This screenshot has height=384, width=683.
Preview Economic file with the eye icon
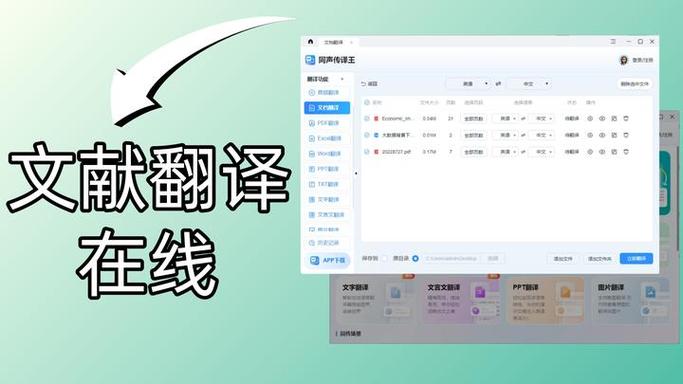tap(602, 118)
